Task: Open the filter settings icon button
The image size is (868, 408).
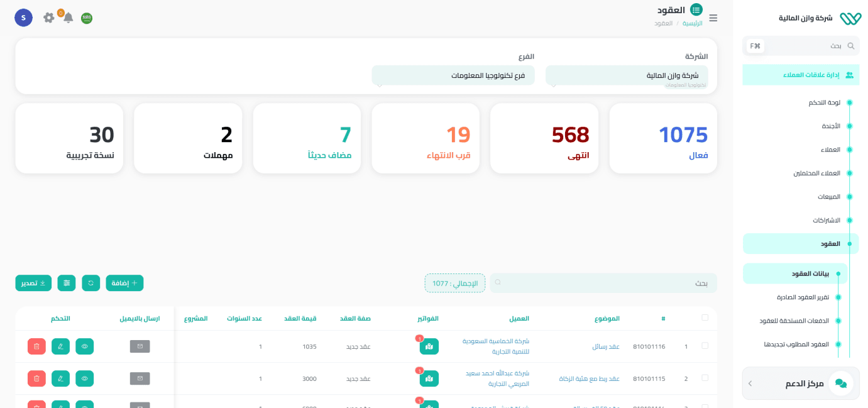Action: click(x=67, y=284)
